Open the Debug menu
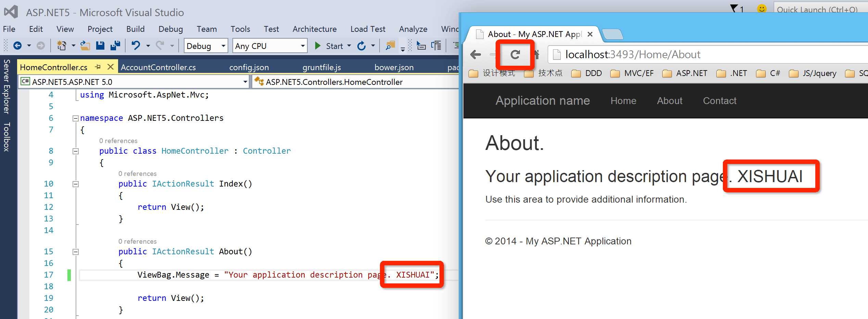 [171, 29]
